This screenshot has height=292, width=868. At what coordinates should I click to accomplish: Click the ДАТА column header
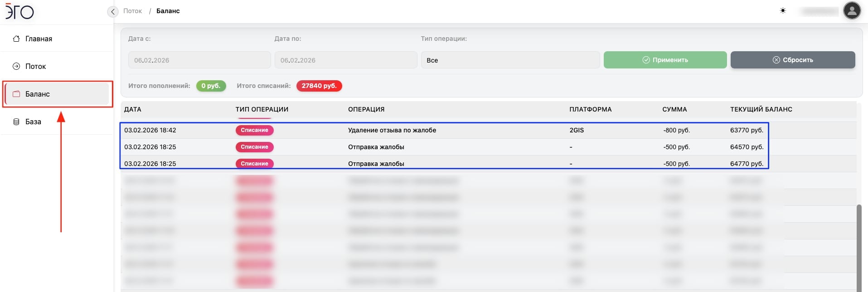coord(132,109)
